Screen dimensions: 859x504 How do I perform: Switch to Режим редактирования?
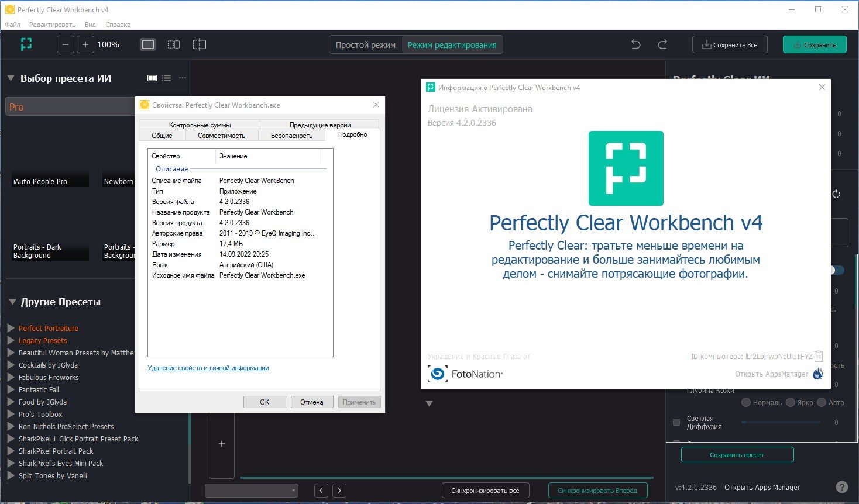452,45
